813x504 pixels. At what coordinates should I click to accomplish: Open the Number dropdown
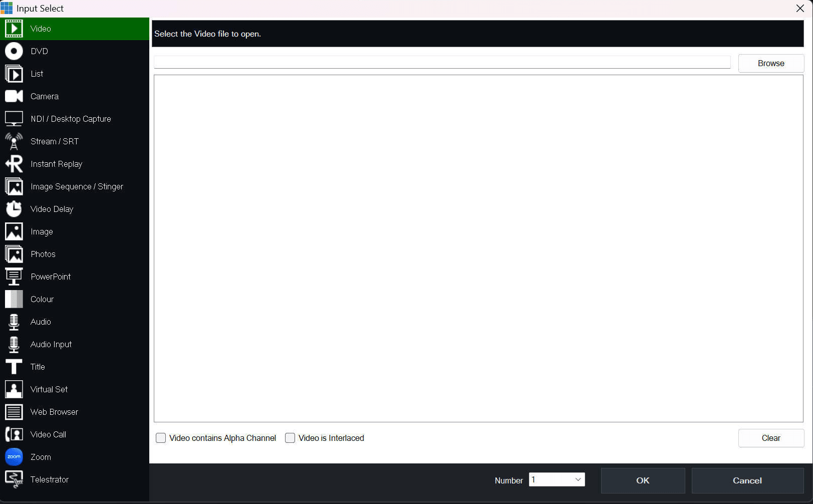pos(557,479)
